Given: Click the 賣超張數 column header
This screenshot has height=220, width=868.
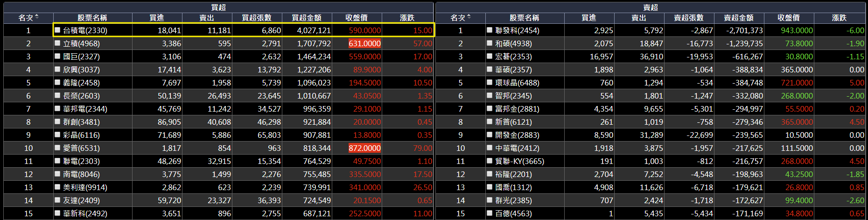Looking at the screenshot, I should click(x=688, y=18).
